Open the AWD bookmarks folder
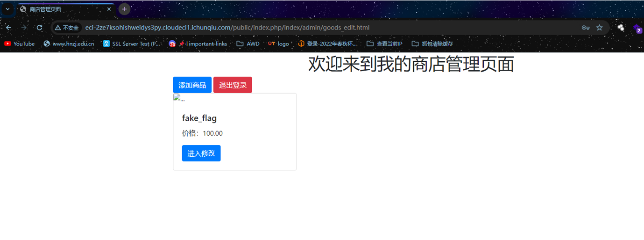The width and height of the screenshot is (644, 240). (x=248, y=44)
